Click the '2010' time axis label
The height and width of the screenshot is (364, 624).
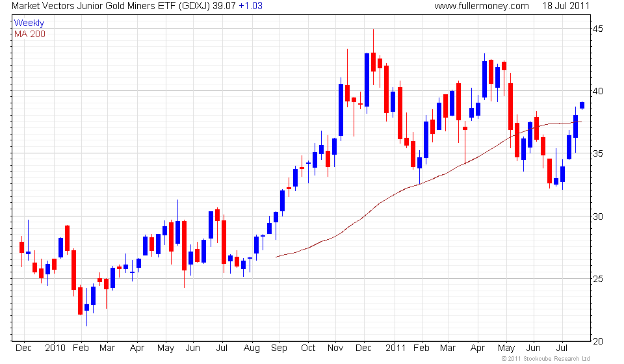click(x=55, y=348)
